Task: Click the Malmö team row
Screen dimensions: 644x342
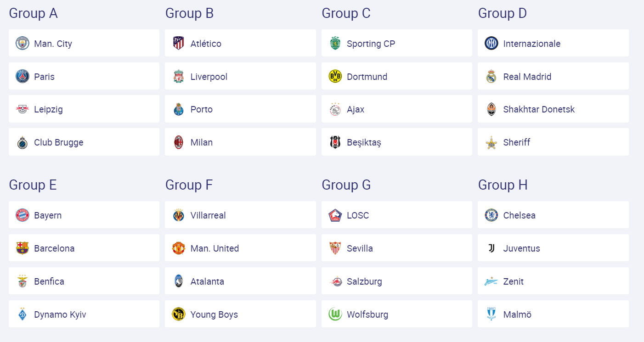Action: click(x=553, y=314)
